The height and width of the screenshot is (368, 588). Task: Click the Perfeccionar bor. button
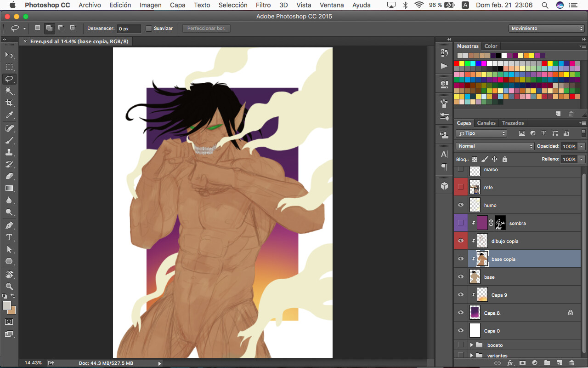pyautogui.click(x=206, y=29)
